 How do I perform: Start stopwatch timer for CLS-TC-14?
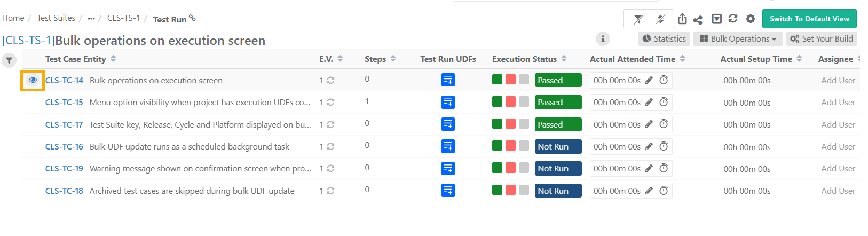click(664, 80)
